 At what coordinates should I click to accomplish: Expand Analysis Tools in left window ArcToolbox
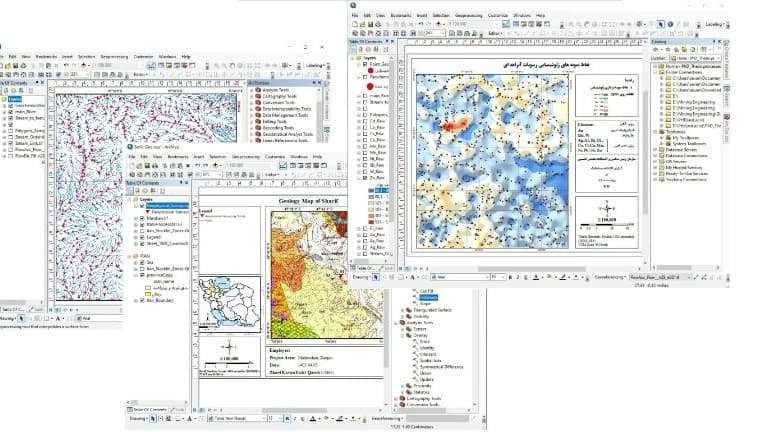point(251,90)
